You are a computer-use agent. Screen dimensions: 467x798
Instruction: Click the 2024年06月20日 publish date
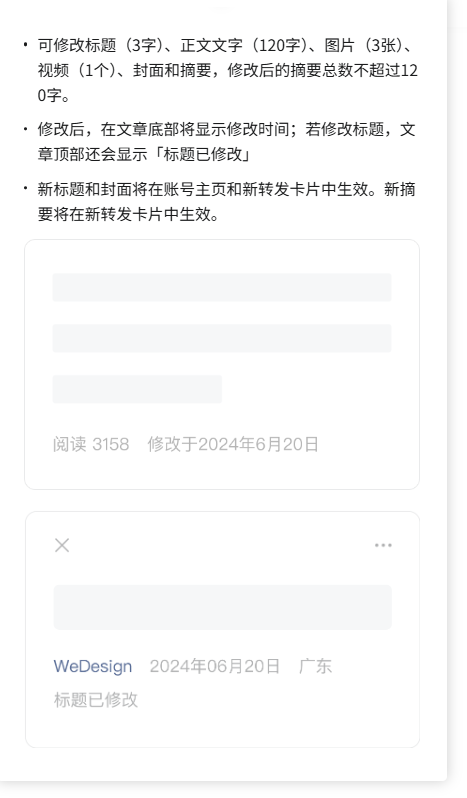coord(215,666)
